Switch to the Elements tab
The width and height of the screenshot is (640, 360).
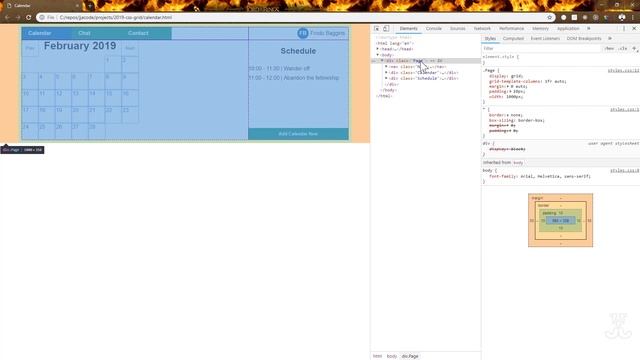point(409,29)
